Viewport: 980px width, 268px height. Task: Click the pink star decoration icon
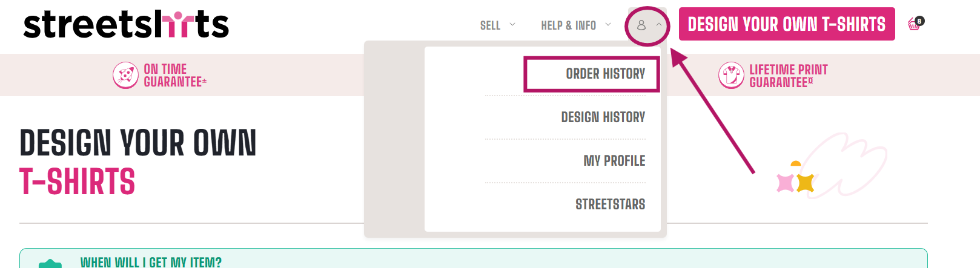[786, 183]
